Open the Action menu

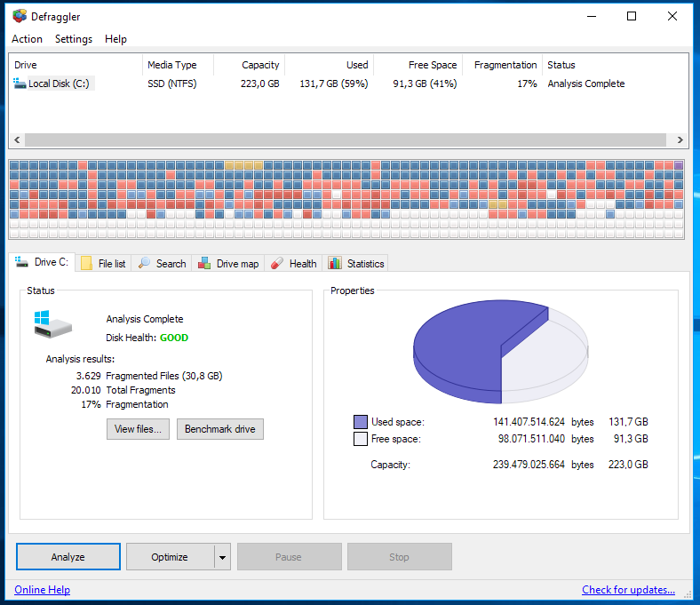(27, 39)
